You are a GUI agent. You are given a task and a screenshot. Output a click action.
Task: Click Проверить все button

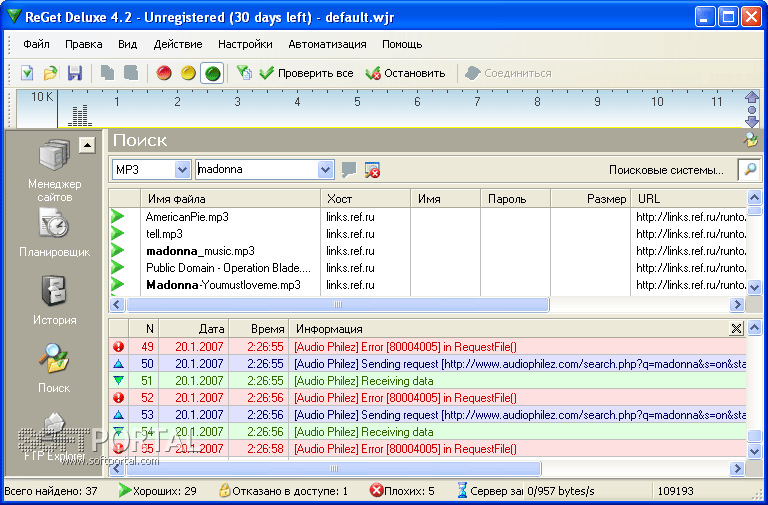307,73
